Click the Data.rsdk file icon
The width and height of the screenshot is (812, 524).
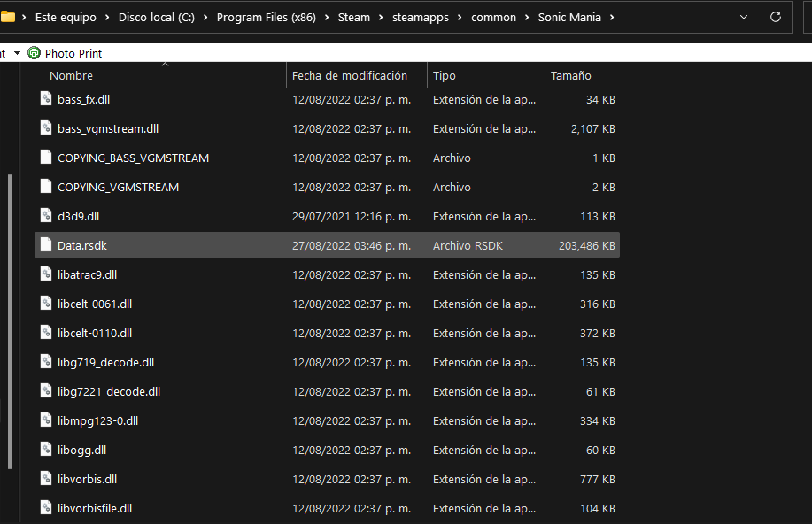46,245
